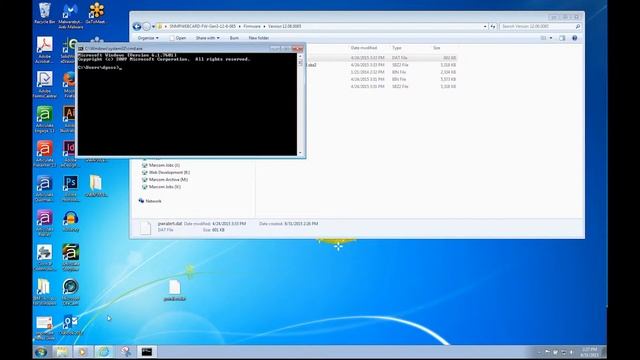Select the DAT File row in file list
The image size is (640, 360).
pos(381,58)
